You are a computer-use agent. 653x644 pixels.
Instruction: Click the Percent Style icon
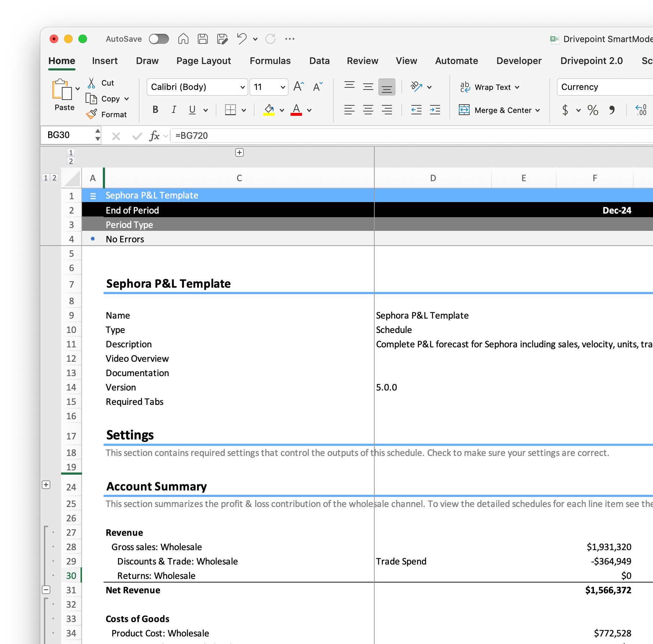(x=593, y=110)
